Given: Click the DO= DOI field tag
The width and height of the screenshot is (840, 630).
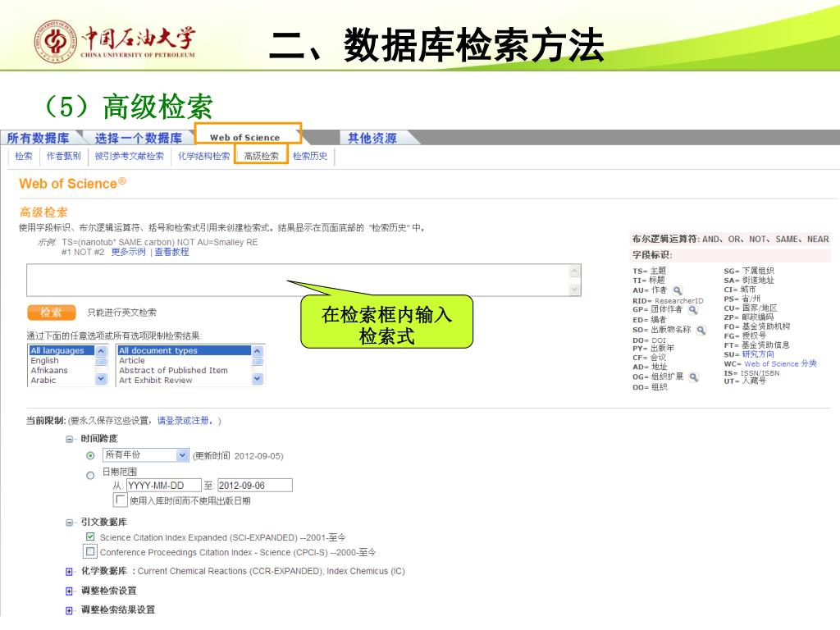Looking at the screenshot, I should (650, 340).
